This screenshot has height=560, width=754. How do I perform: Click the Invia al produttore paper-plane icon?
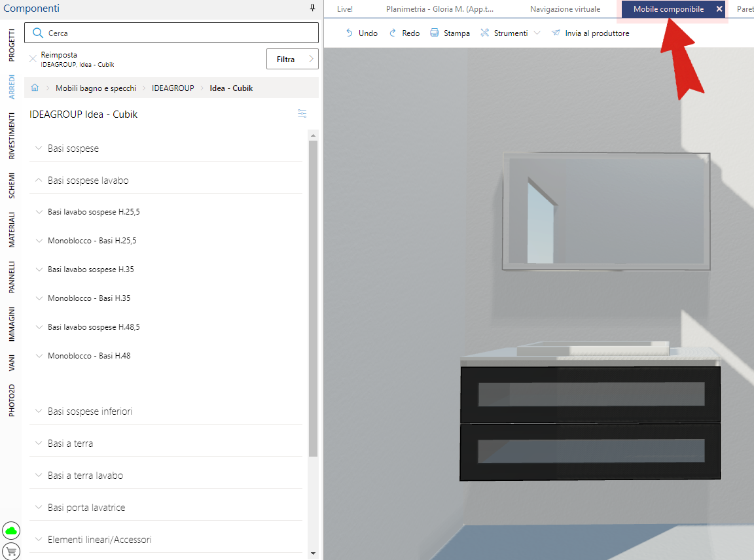(x=556, y=33)
